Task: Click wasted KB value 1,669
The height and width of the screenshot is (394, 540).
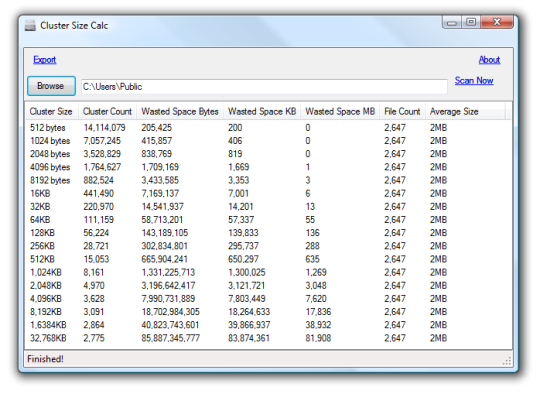Action: [x=238, y=167]
